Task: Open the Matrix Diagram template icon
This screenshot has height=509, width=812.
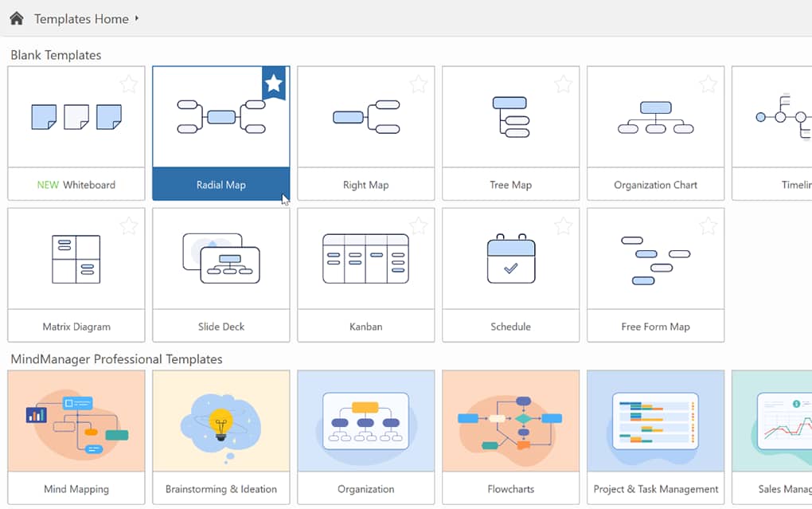Action: (x=76, y=259)
